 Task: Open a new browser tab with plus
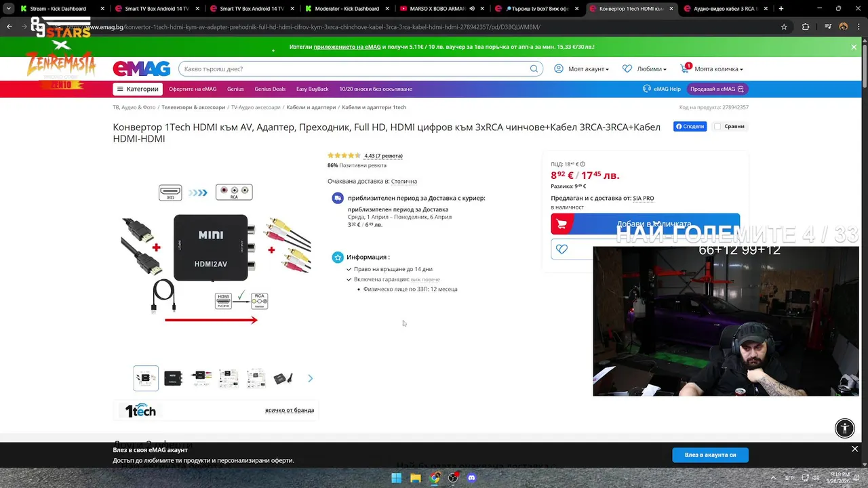[x=781, y=9]
